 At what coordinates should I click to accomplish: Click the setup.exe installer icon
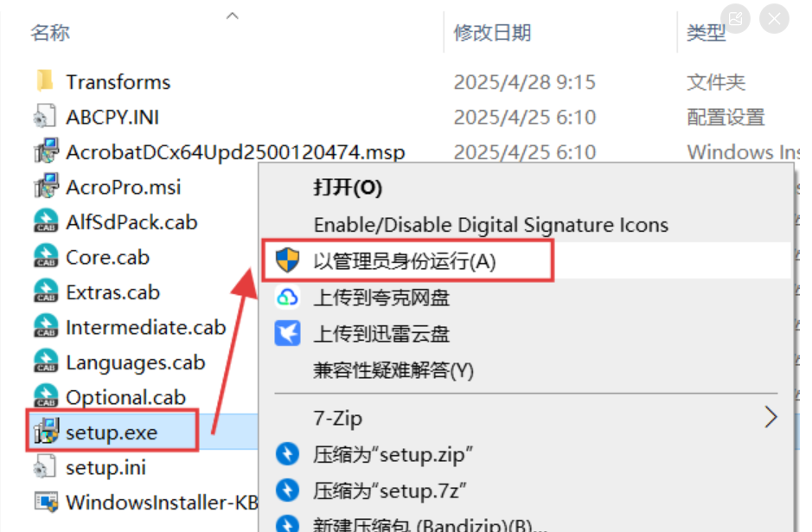click(46, 431)
